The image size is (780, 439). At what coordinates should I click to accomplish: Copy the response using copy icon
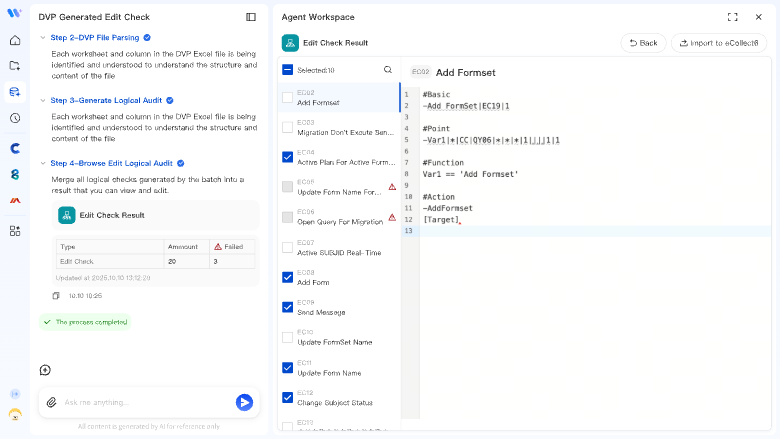tap(56, 296)
